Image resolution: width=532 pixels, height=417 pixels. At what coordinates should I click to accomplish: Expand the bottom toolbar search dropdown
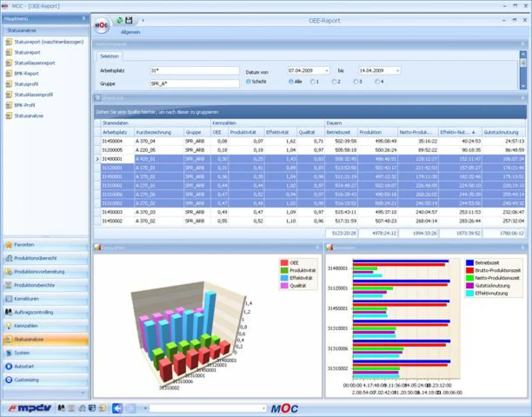[264, 408]
